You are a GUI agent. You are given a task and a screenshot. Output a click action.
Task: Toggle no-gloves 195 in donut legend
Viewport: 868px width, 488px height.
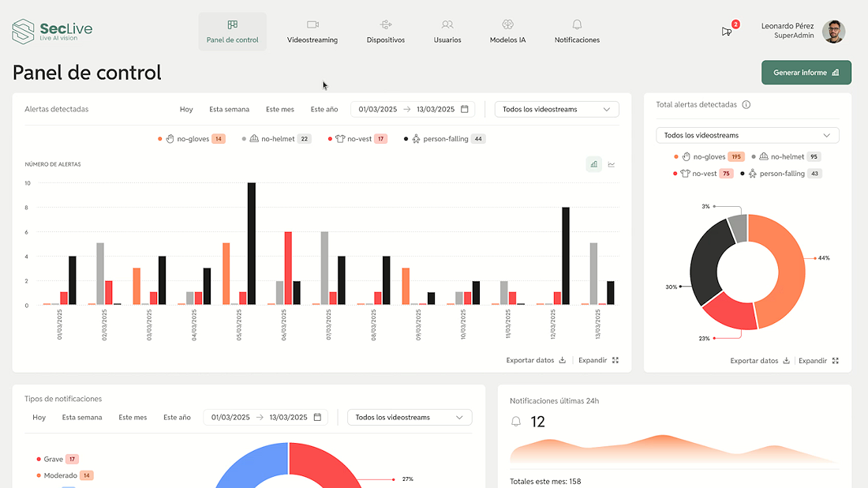709,157
